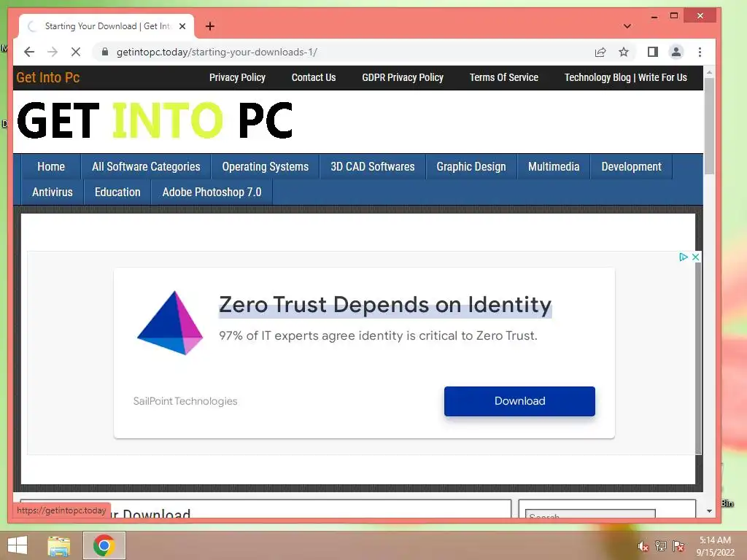Click the address bar URL
This screenshot has width=747, height=560.
[217, 52]
